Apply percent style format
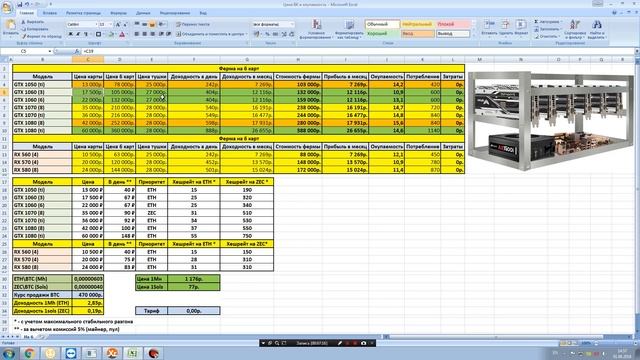Image resolution: width=640 pixels, height=360 pixels. pyautogui.click(x=267, y=34)
